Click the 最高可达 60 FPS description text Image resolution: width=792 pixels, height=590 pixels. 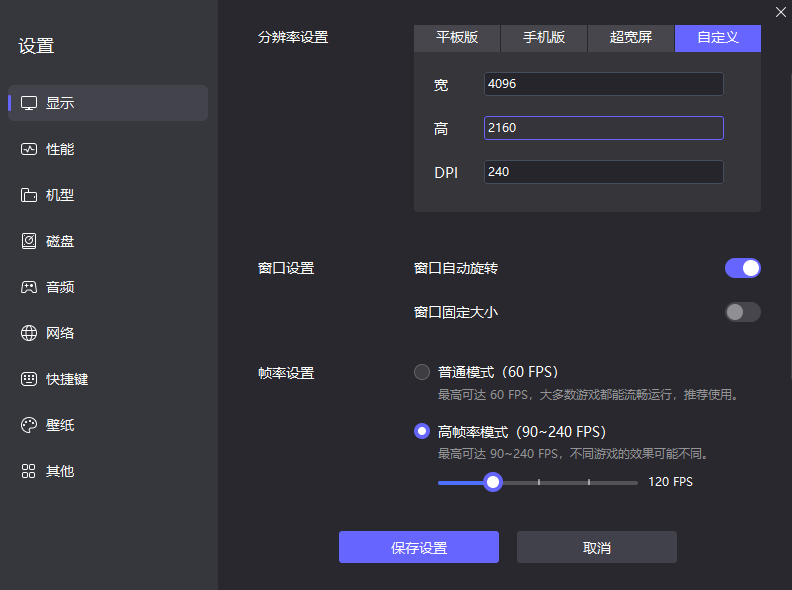(x=588, y=395)
